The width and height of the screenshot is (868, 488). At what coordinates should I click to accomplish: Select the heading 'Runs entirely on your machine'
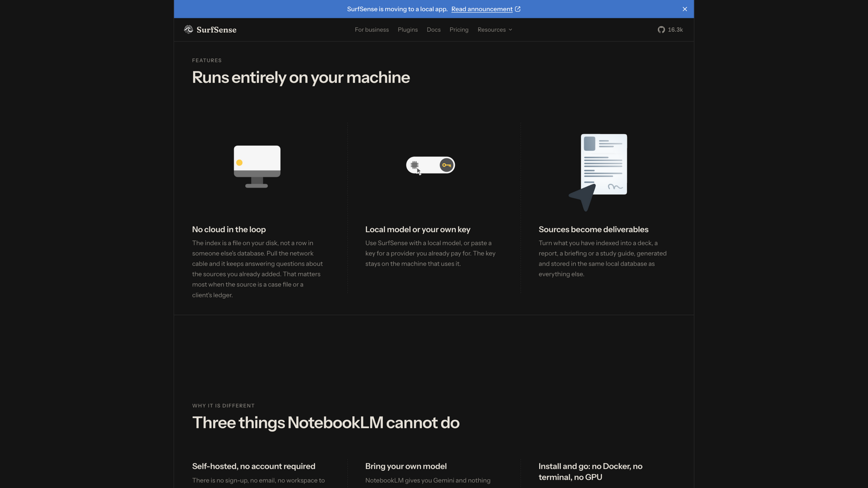click(x=301, y=77)
